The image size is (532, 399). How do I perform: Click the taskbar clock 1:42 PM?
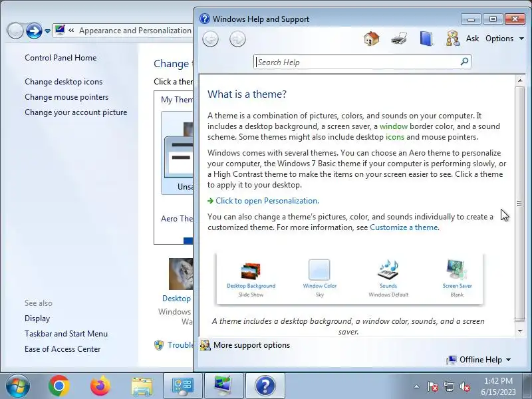click(498, 386)
